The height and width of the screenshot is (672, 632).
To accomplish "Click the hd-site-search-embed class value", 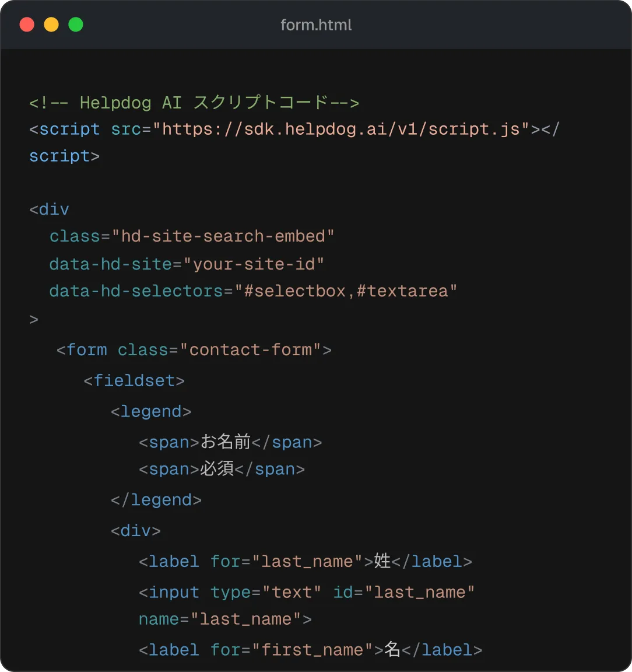I will click(x=223, y=236).
